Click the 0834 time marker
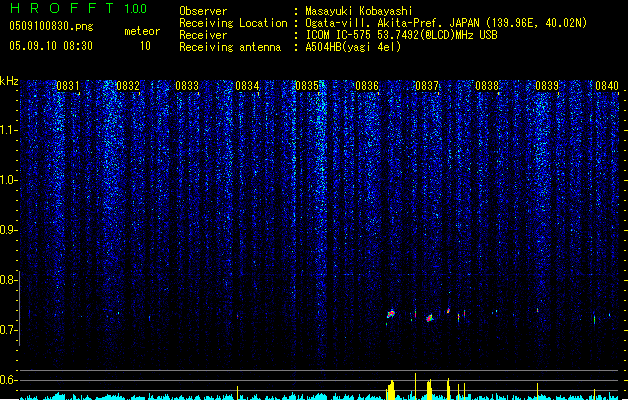 click(x=247, y=86)
